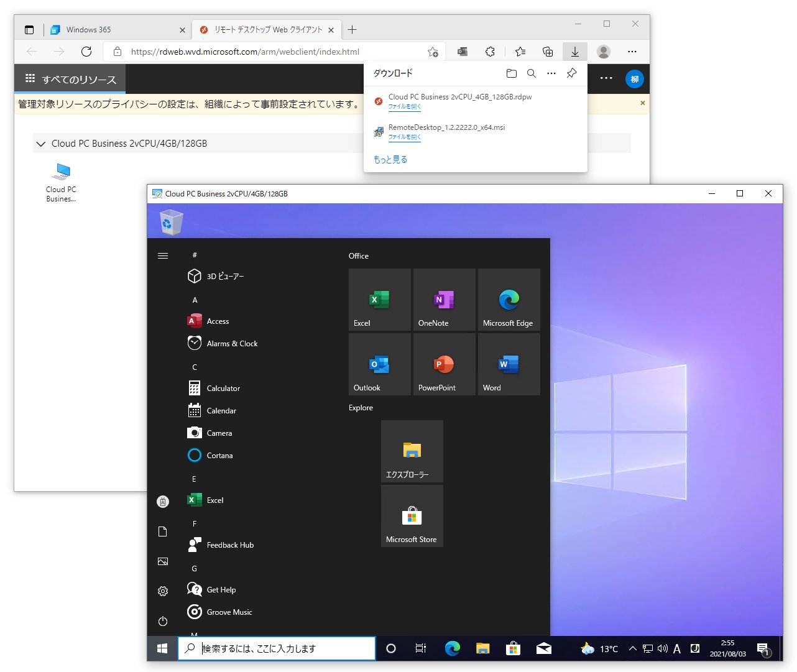Open Documents from the Start sidebar

click(x=163, y=532)
